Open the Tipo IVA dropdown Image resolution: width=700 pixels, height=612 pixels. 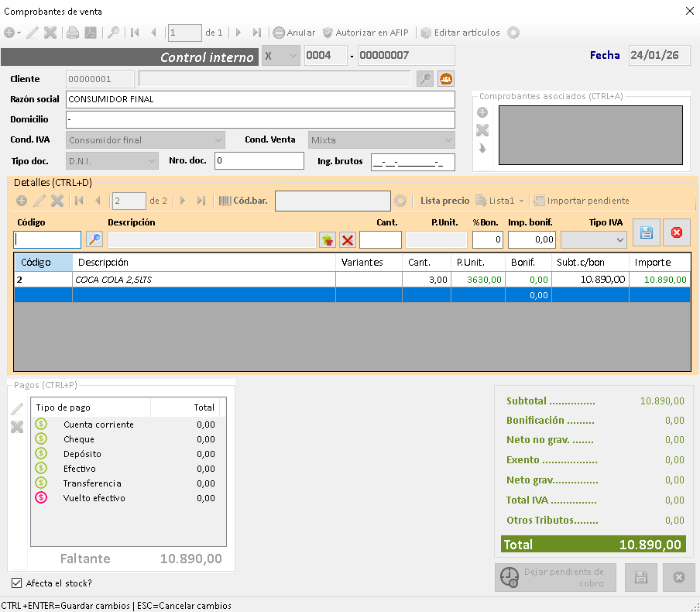(x=593, y=240)
